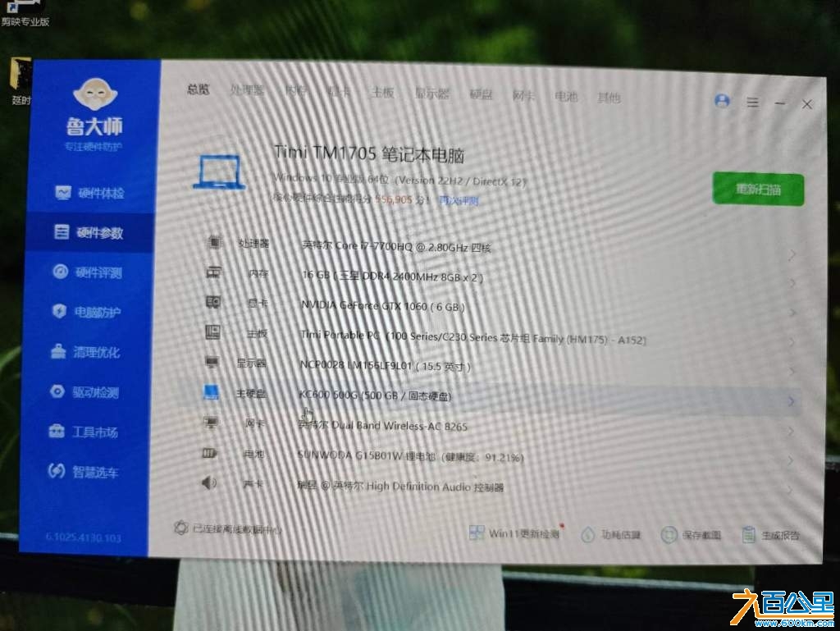
Task: Click the user account avatar icon
Action: (x=722, y=101)
